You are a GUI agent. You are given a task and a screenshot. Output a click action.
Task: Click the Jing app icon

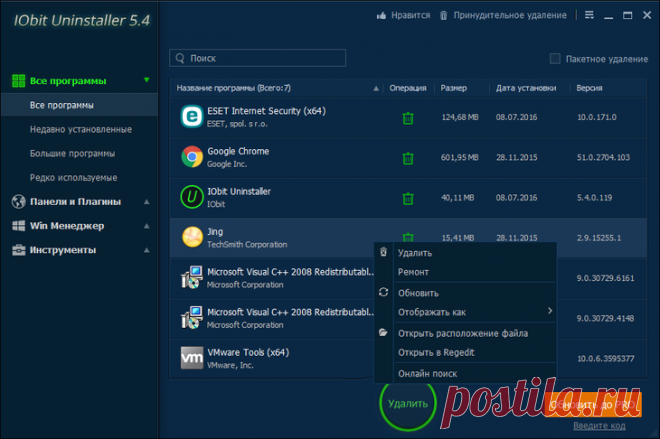192,237
